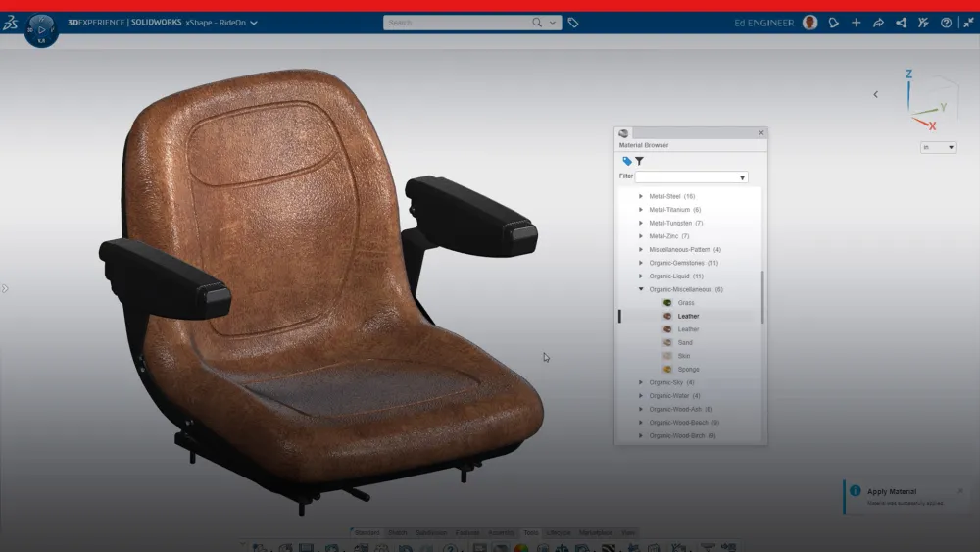Open the search options dropdown arrow
Screen dimensions: 980x552
[x=553, y=23]
